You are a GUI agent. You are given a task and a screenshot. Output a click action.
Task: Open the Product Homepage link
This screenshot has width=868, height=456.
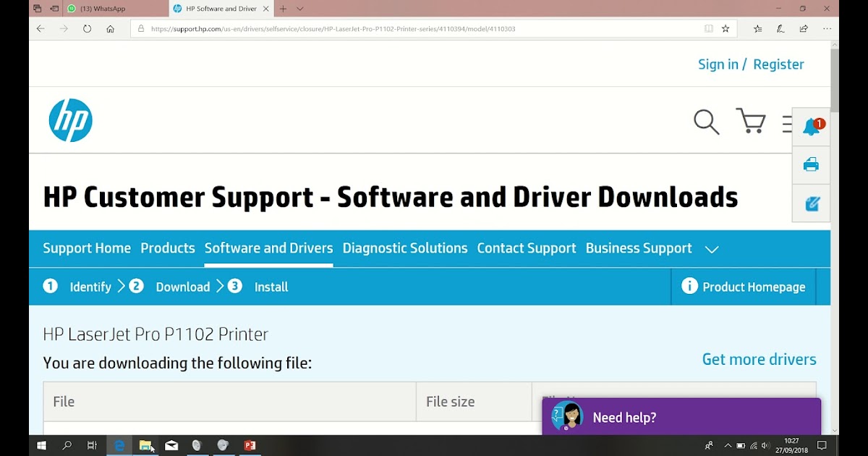point(754,287)
